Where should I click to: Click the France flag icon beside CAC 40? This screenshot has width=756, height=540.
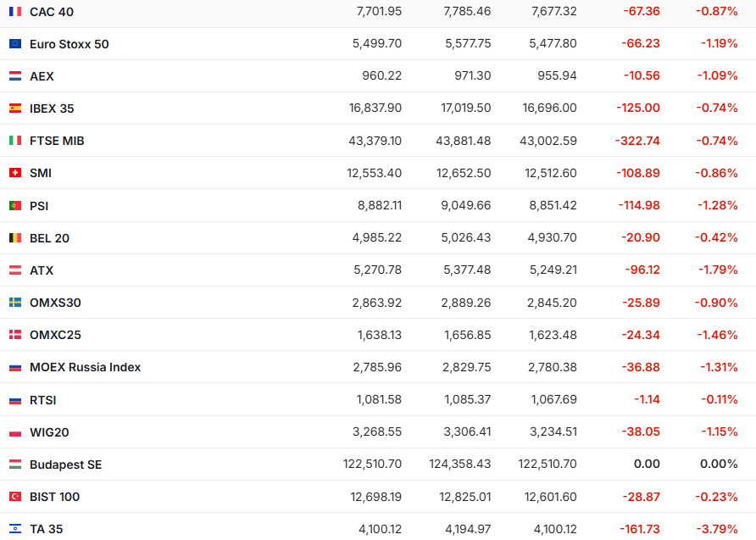click(15, 12)
